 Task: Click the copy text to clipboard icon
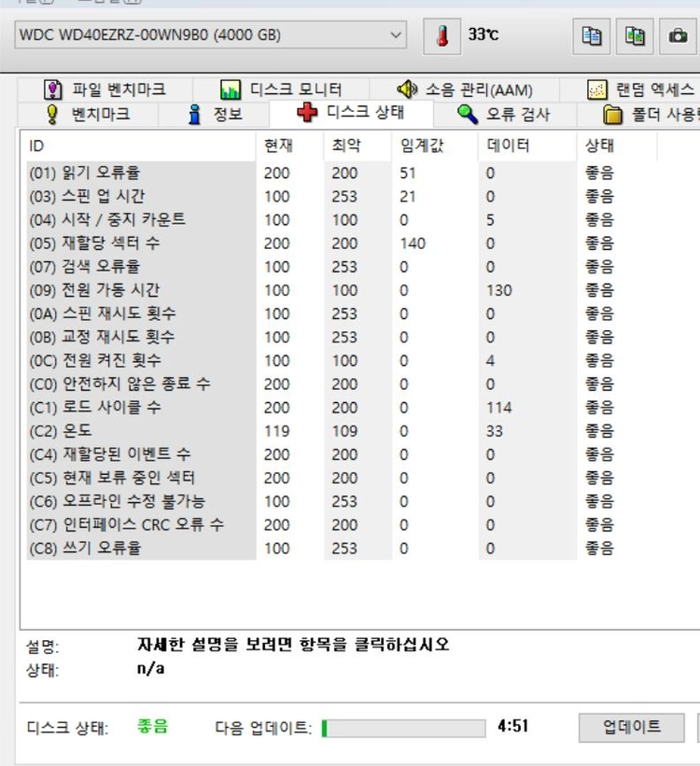(x=592, y=35)
